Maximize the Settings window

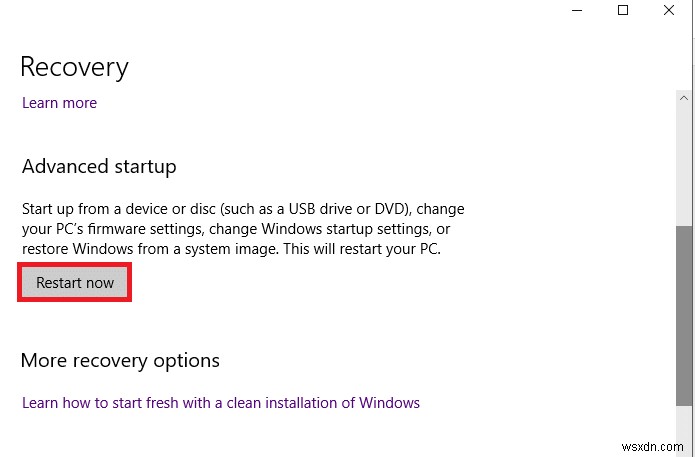tap(623, 10)
